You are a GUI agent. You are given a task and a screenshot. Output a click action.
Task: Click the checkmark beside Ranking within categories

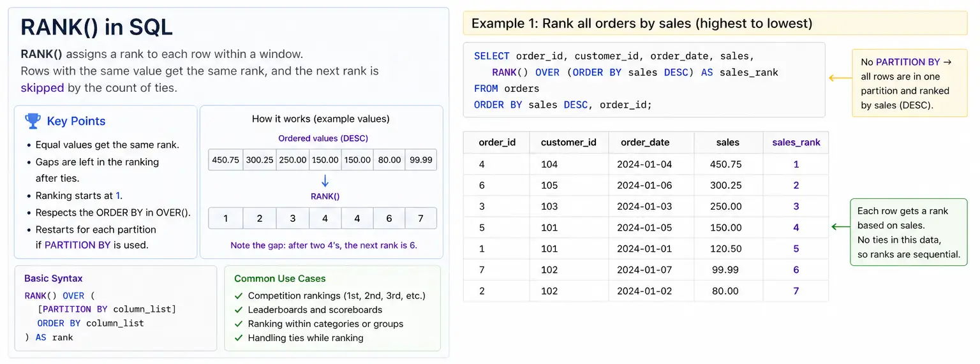239,324
